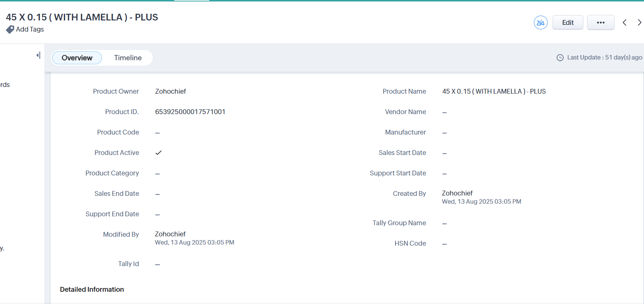This screenshot has width=644, height=304.
Task: Select the Overview tab
Action: pyautogui.click(x=77, y=58)
